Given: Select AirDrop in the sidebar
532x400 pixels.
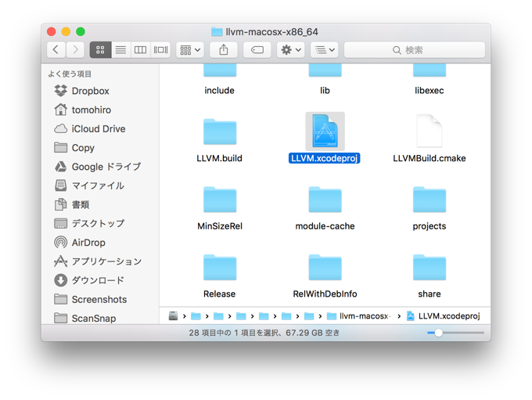Looking at the screenshot, I should tap(80, 243).
